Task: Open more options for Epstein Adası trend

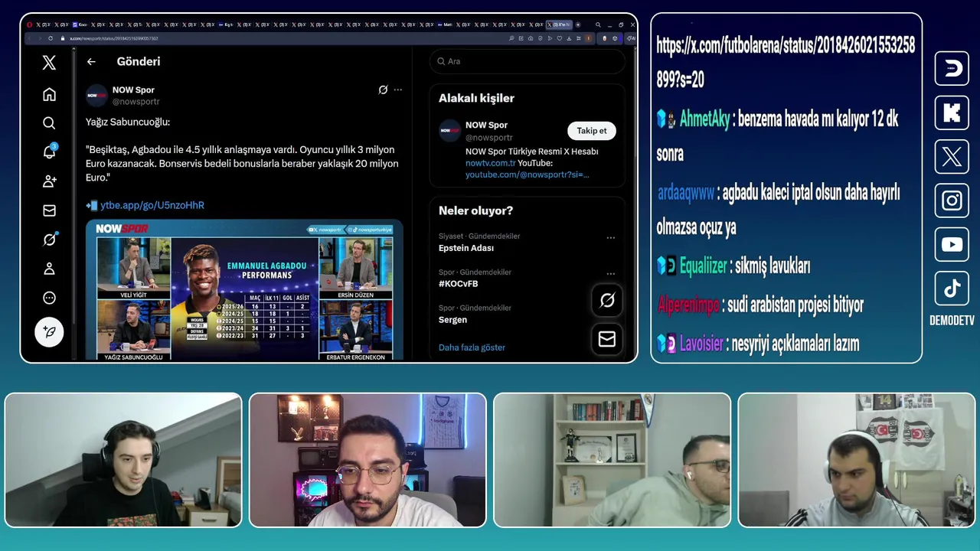Action: point(611,237)
